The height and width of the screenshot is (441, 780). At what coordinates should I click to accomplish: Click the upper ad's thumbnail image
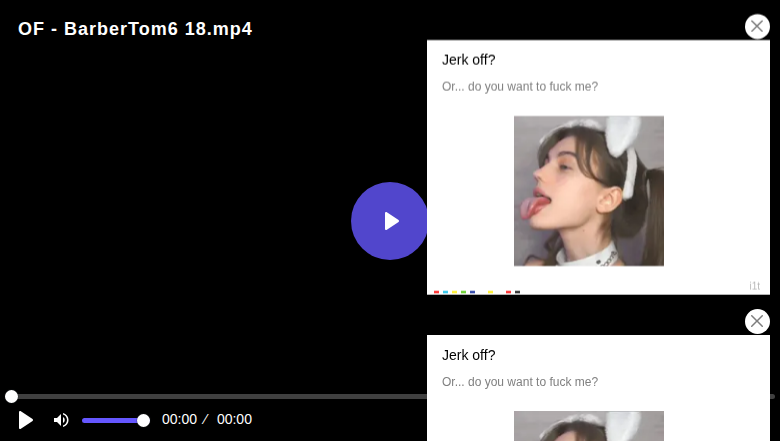pos(588,191)
